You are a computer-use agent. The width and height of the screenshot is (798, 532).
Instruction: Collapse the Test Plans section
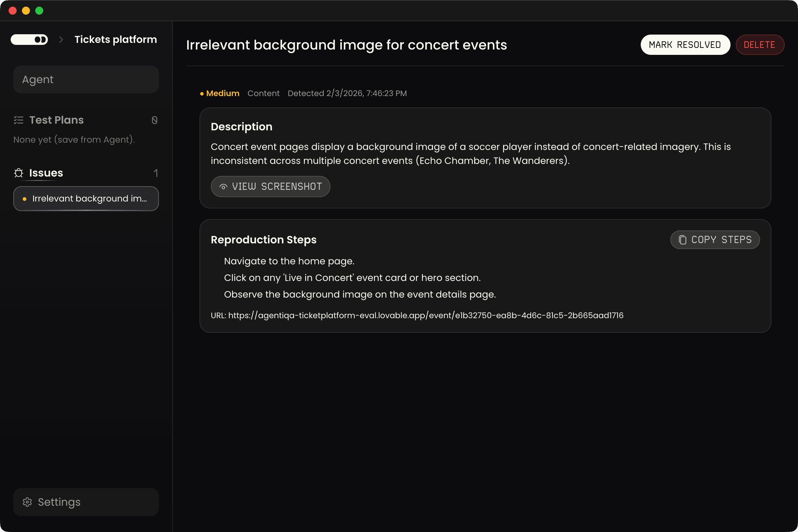point(56,120)
